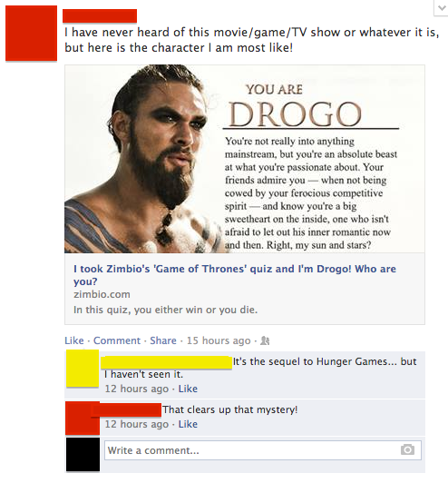
Task: Open the quiz description 'you either win or you die'
Action: [x=166, y=310]
